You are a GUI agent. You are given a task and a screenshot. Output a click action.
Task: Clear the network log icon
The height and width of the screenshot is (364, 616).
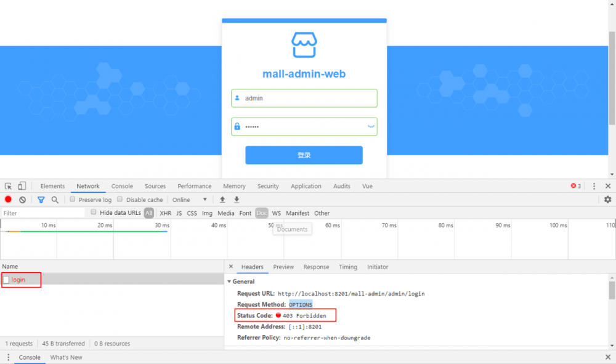22,200
